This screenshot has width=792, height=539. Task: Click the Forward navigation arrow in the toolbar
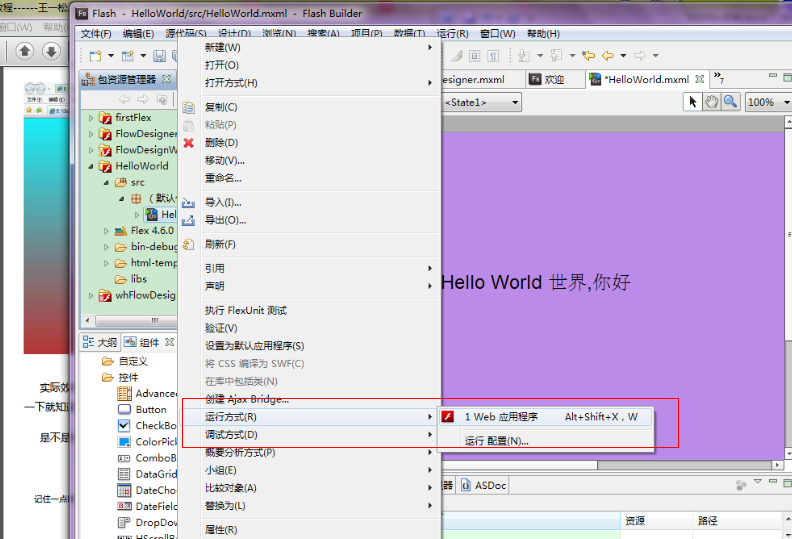(x=640, y=56)
